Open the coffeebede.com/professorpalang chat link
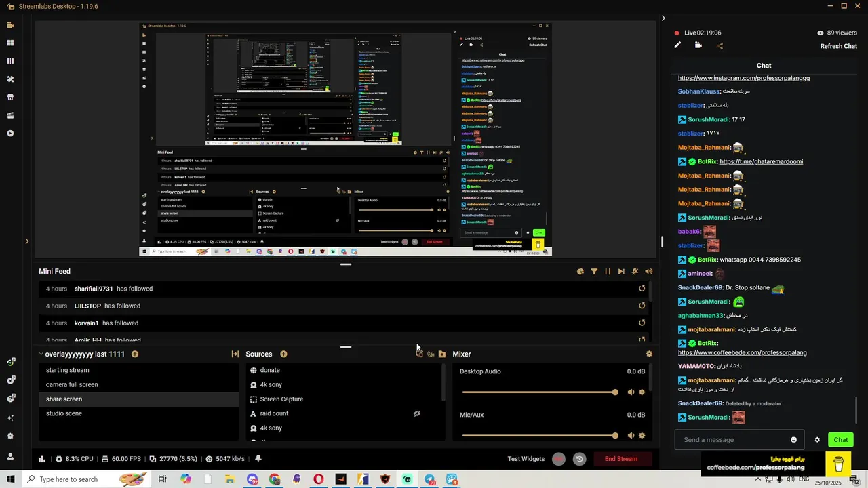868x488 pixels. click(x=743, y=352)
